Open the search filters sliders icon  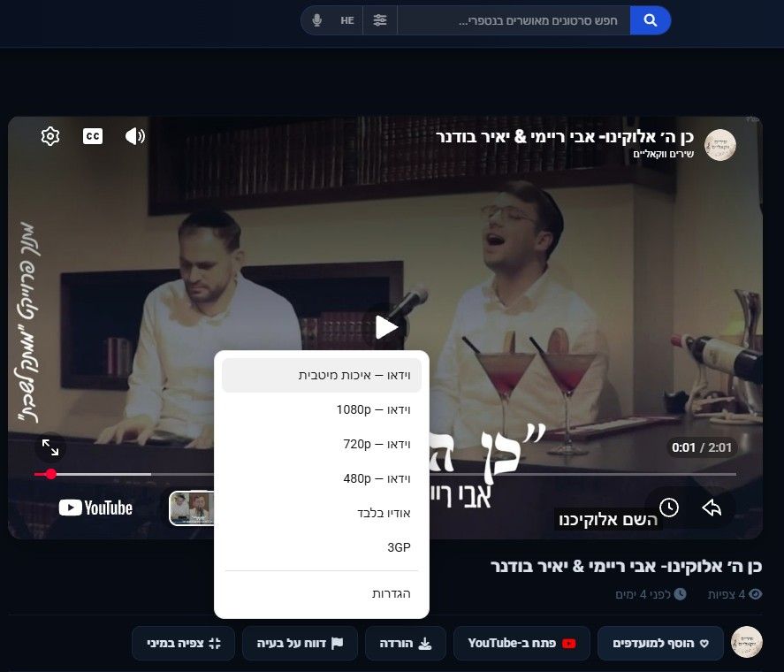point(380,20)
